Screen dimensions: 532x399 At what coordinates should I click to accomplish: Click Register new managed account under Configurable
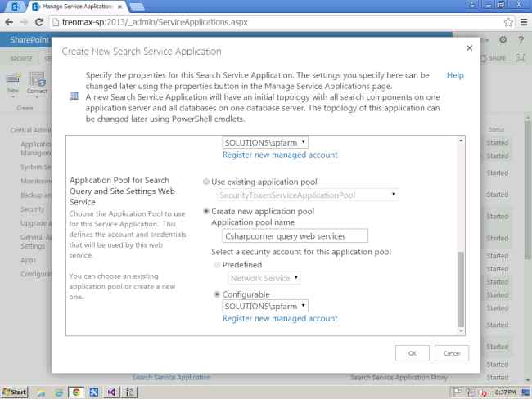point(280,319)
